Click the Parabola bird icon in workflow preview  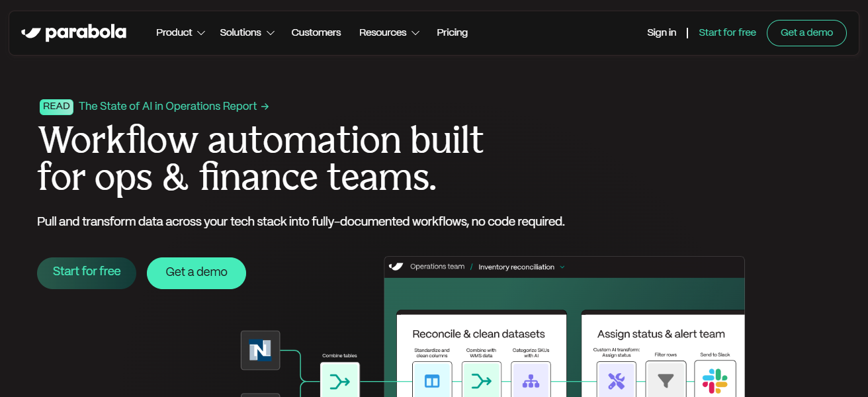coord(396,267)
